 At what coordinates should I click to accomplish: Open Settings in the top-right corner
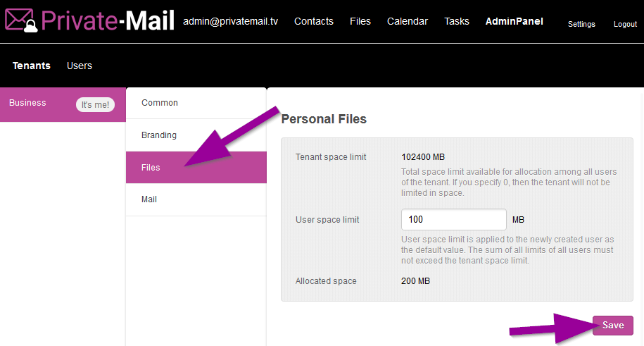tap(581, 24)
